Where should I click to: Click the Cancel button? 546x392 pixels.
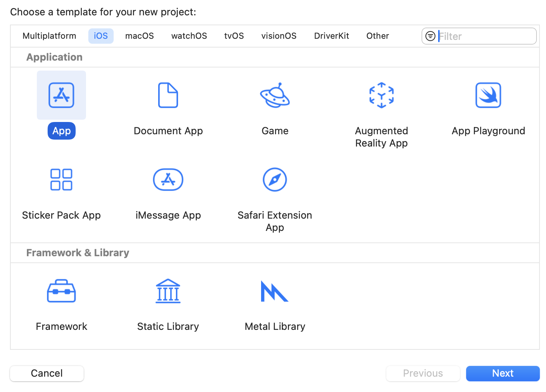[47, 373]
